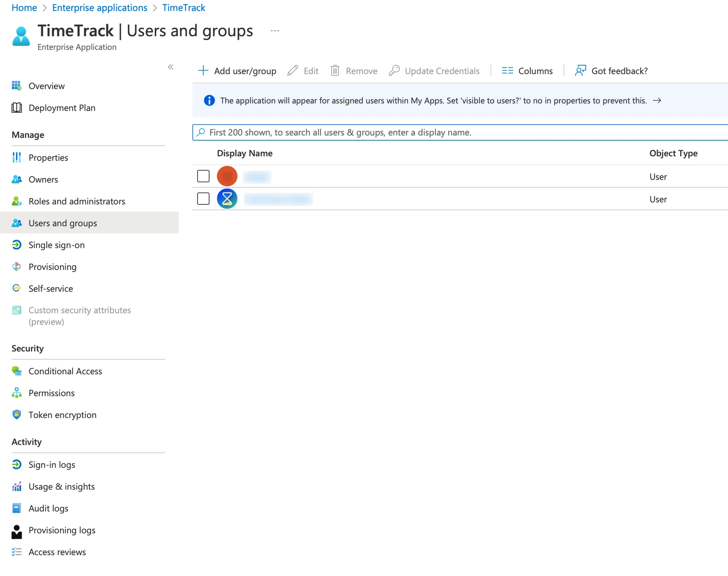Click the Conditional Access icon
The height and width of the screenshot is (576, 728).
point(16,371)
